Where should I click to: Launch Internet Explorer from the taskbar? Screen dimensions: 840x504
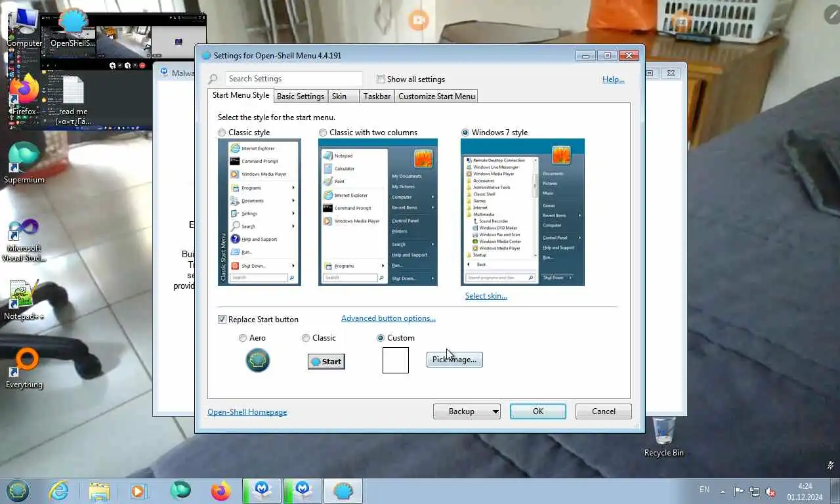tap(58, 491)
